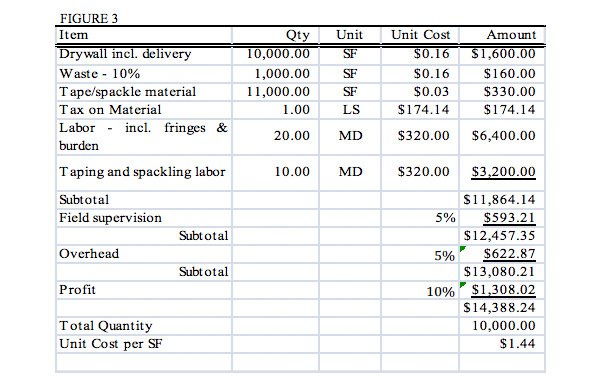This screenshot has height=385, width=600.
Task: Click the green error indicator on Profit amount
Action: 463,285
